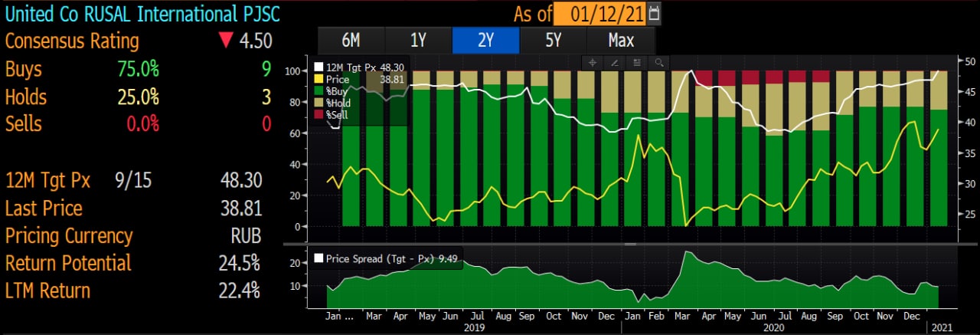Click the 9/15 analyst count value
Viewport: 980px width, 335px height.
135,181
